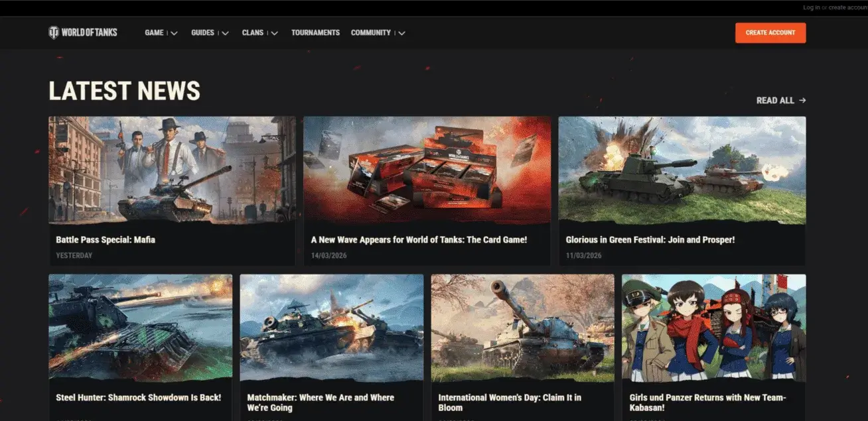Open International Women's Day article image
This screenshot has width=868, height=421.
(523, 328)
